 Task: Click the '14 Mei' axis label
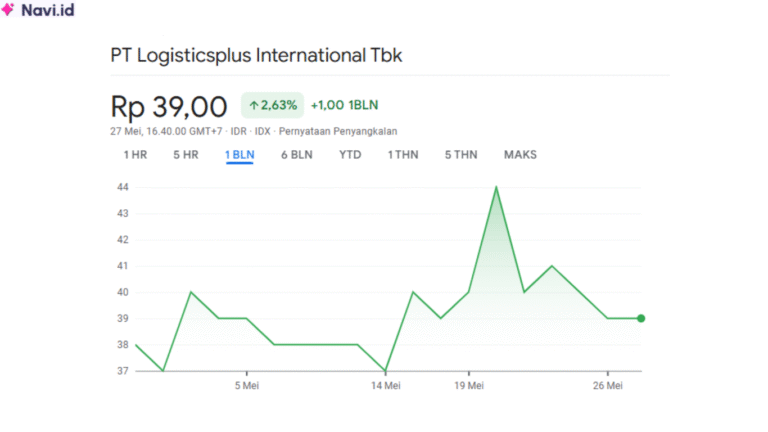385,385
